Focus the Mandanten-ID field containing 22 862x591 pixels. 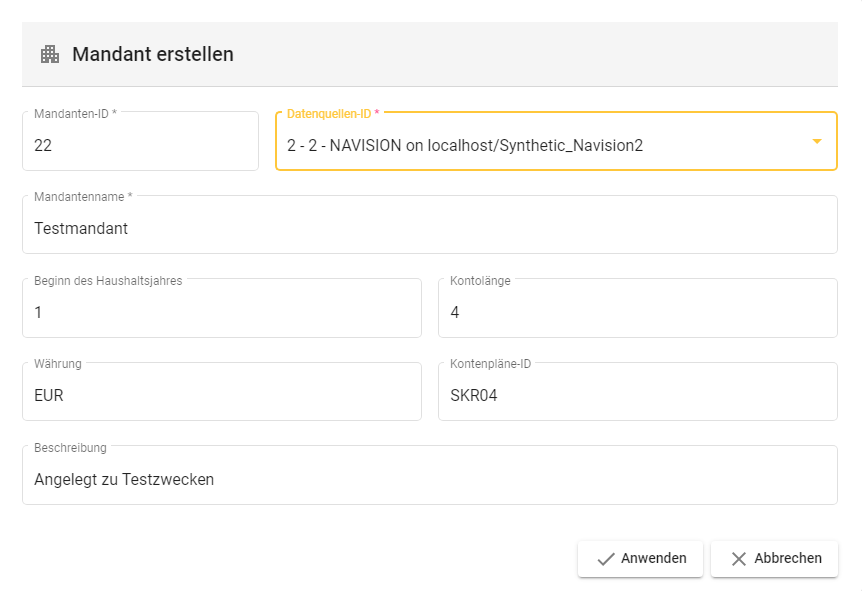(x=140, y=146)
